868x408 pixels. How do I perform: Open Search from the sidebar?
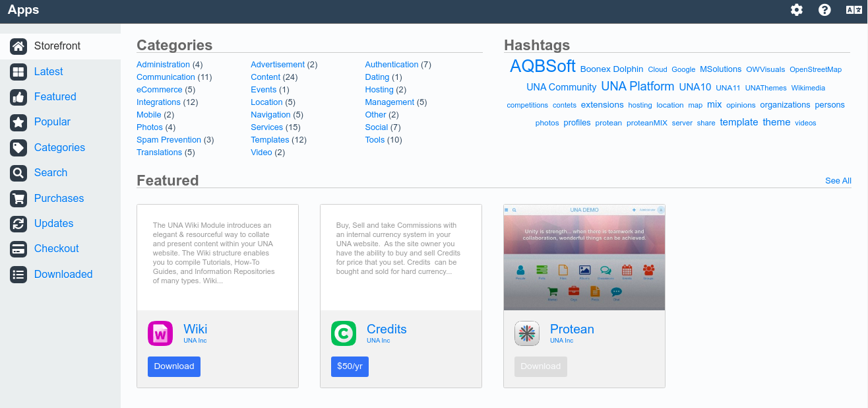point(51,172)
